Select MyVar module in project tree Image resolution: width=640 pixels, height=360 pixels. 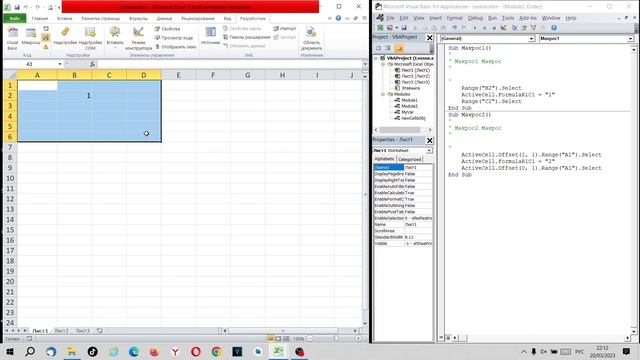407,112
